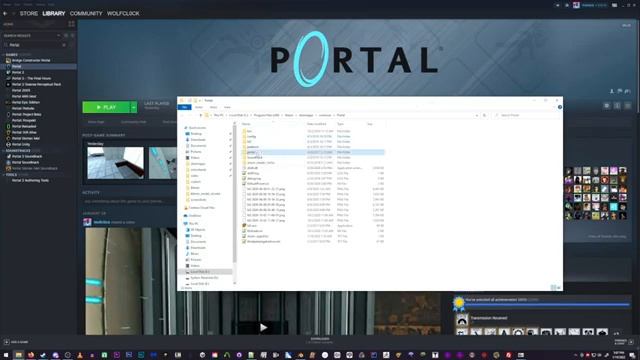Click the Up arrow in Explorer navigation
The height and width of the screenshot is (360, 640).
[200, 116]
